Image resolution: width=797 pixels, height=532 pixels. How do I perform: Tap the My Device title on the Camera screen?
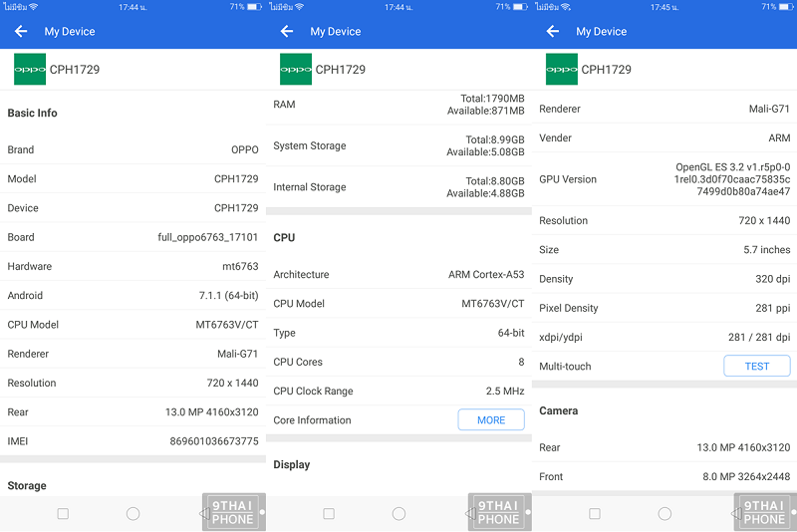[602, 32]
